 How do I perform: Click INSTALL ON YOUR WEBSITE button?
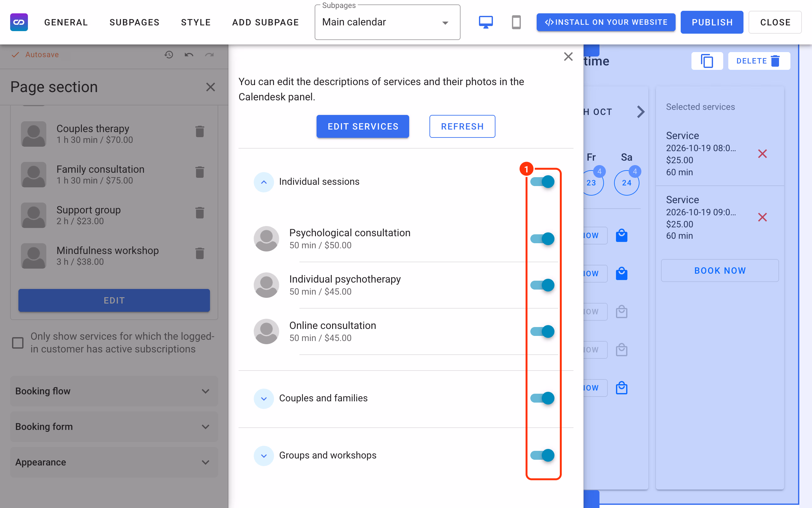click(606, 22)
